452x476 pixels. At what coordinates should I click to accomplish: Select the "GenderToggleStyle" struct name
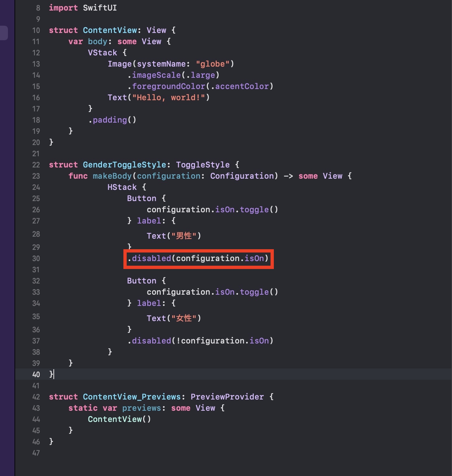(125, 165)
